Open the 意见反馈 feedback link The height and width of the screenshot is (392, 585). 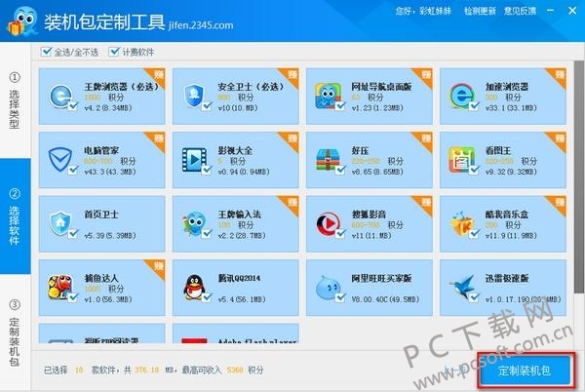click(556, 13)
